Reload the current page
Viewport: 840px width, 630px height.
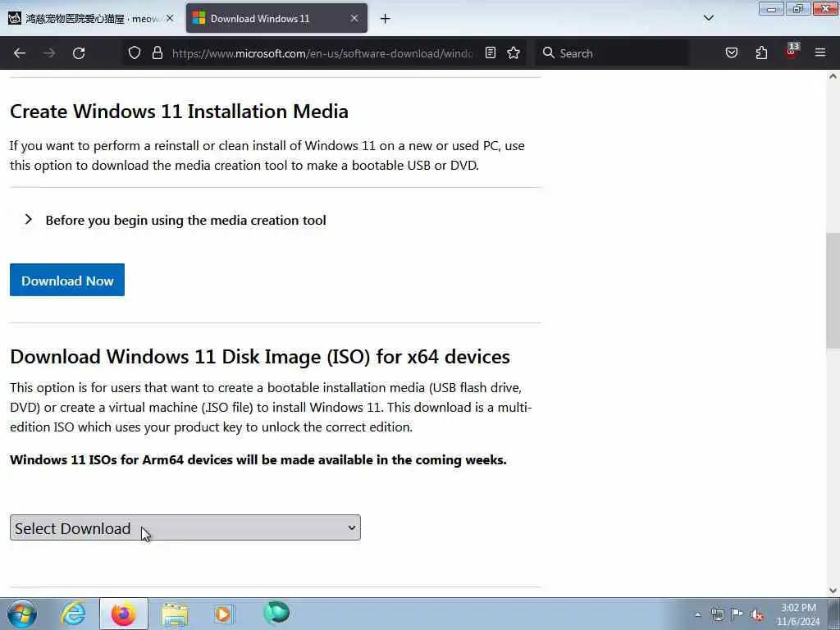[79, 53]
